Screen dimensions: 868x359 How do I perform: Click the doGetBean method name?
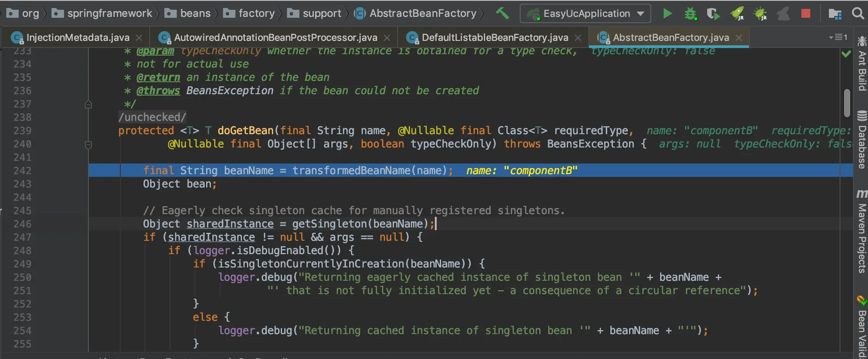(x=246, y=131)
